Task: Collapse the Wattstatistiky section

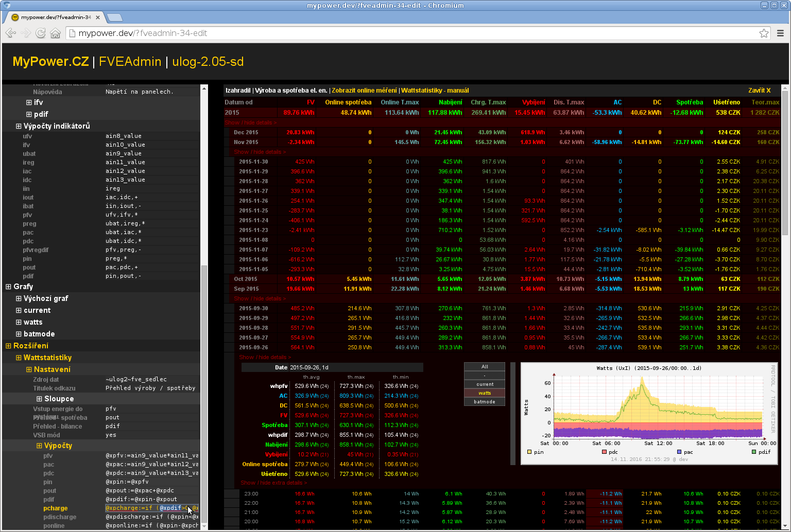Action: coord(19,358)
